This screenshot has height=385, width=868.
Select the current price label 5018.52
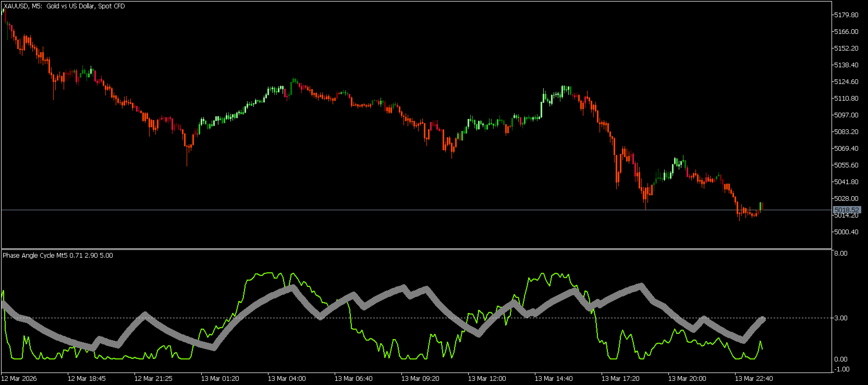click(847, 210)
